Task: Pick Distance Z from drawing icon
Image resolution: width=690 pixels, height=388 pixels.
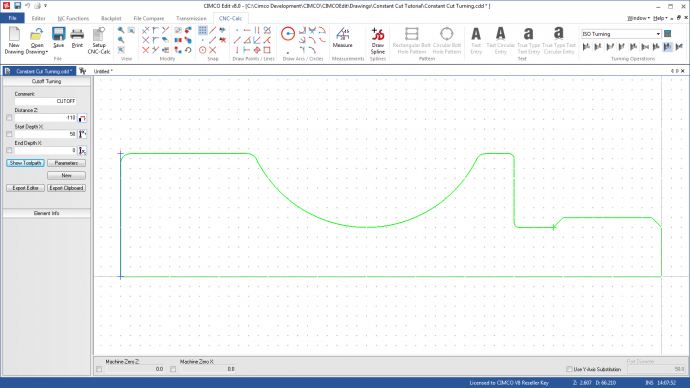Action: pyautogui.click(x=82, y=118)
